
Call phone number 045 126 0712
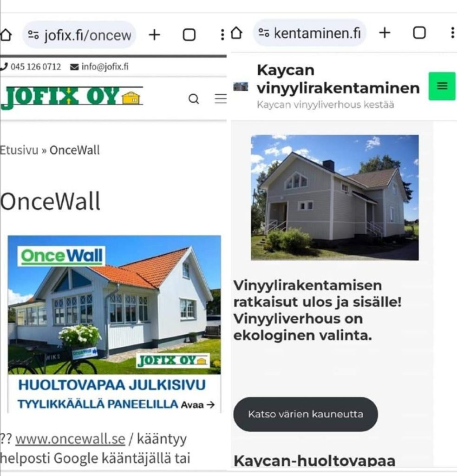(31, 66)
